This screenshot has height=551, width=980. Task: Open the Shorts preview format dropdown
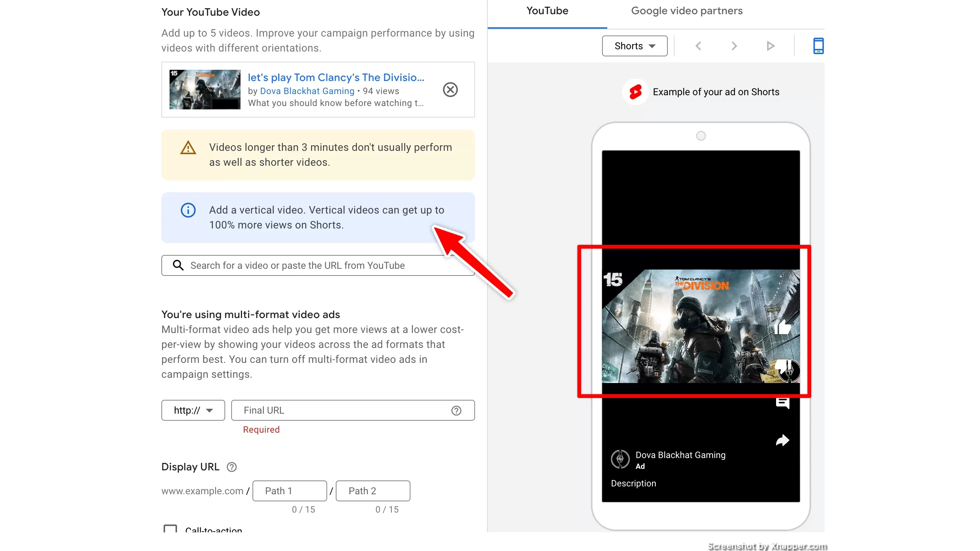point(635,46)
